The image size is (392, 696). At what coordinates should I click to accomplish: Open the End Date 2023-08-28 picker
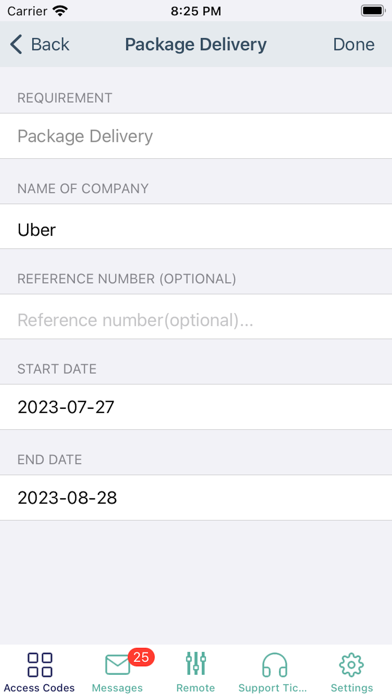(x=196, y=498)
